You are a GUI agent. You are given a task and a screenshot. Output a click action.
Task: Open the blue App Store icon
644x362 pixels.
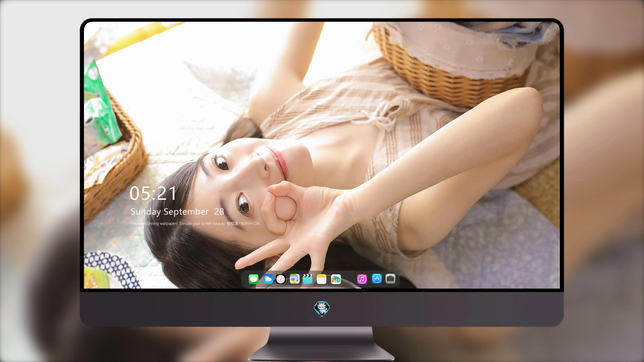click(377, 279)
